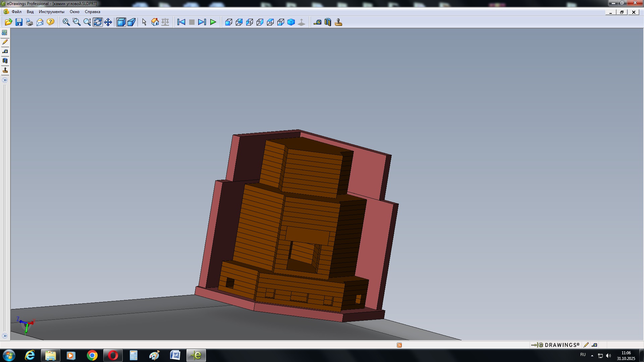644x362 pixels.
Task: Select the Pan arrows tool
Action: click(x=108, y=22)
